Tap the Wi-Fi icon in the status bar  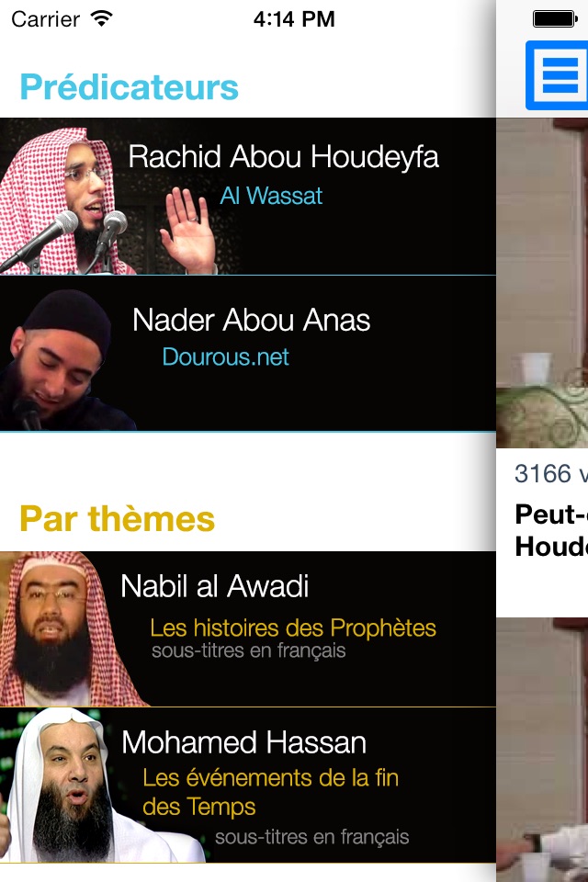[101, 18]
